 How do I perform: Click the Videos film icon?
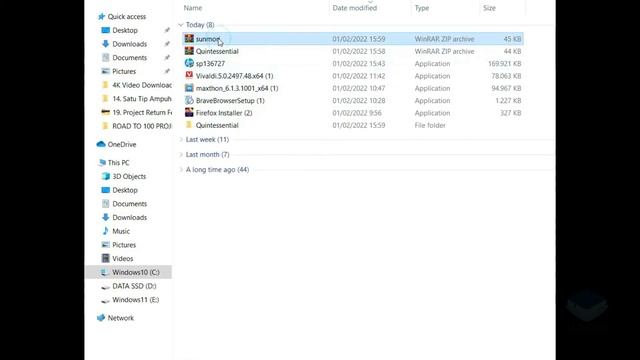point(105,258)
